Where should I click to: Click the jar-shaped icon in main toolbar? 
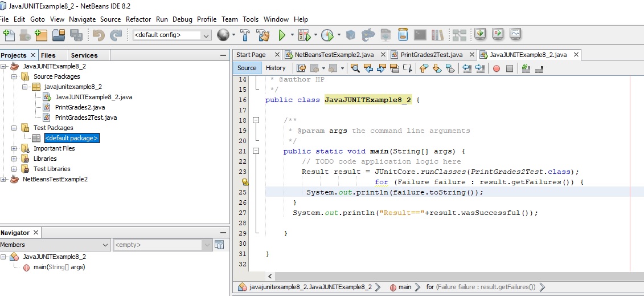pos(403,35)
